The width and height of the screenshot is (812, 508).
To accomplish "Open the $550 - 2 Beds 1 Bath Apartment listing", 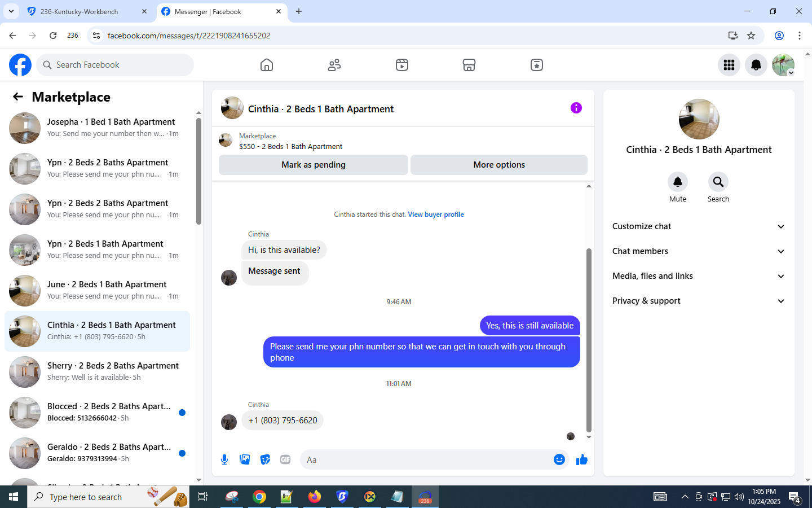I will click(x=290, y=146).
